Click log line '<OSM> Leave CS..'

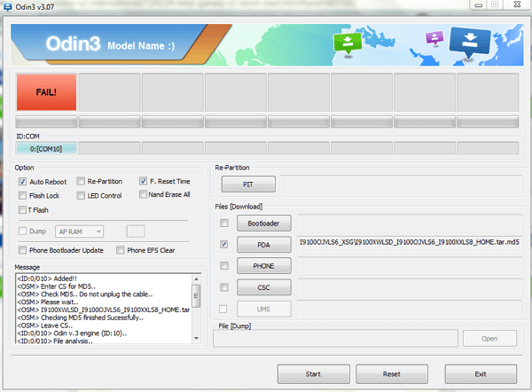pos(45,325)
